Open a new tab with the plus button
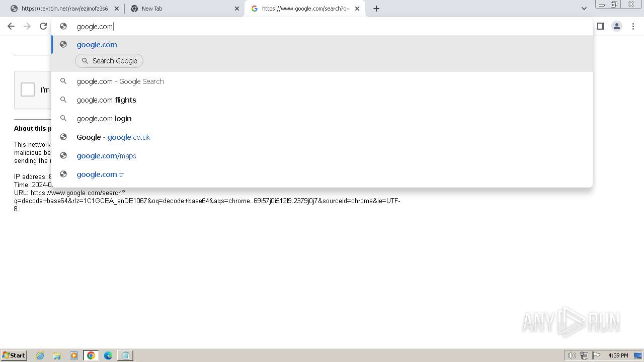644x362 pixels. [x=376, y=9]
